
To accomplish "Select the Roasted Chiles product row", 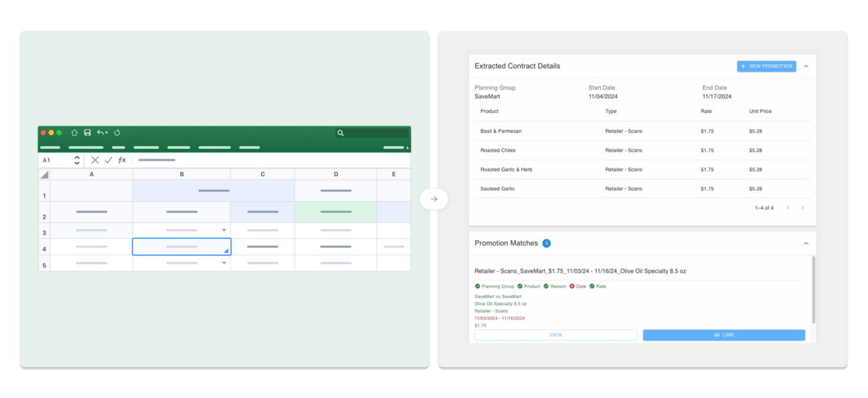I will 642,151.
